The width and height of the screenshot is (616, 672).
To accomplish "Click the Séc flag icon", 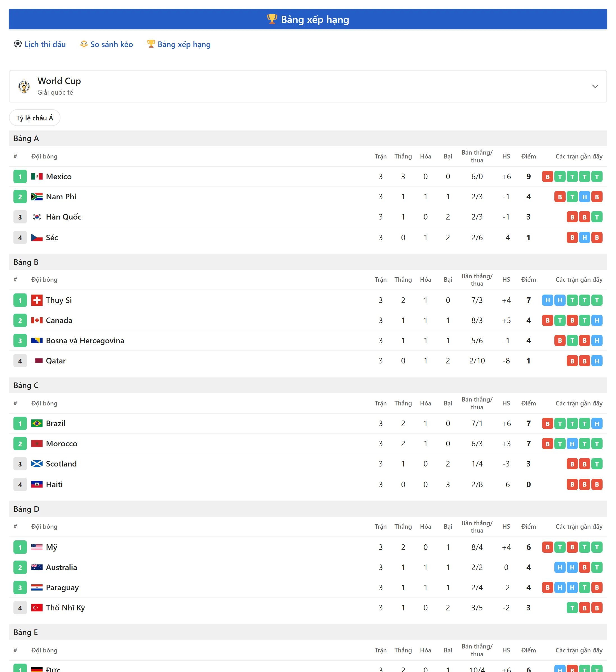I will tap(37, 238).
